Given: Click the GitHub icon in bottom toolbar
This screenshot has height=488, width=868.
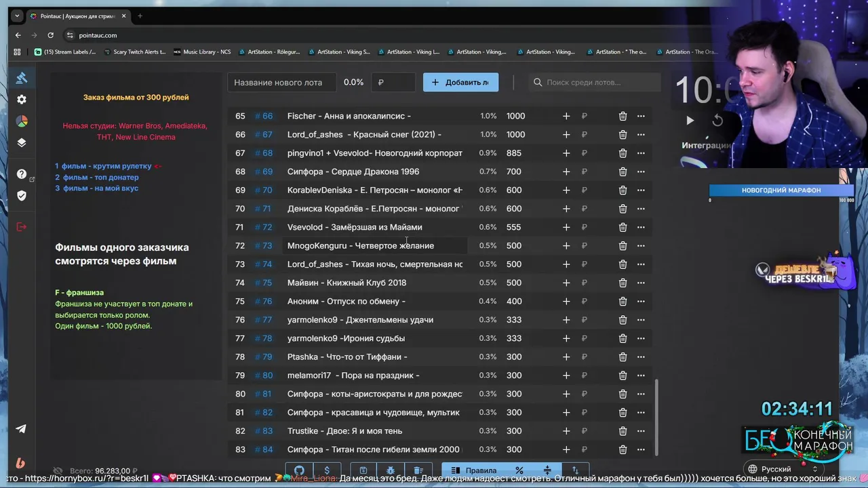Looking at the screenshot, I should point(299,470).
